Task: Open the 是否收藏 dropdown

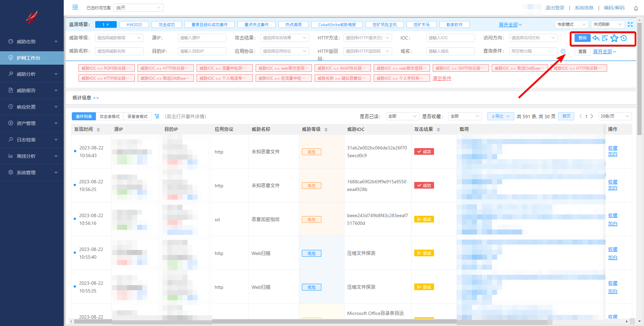Action: (x=465, y=116)
